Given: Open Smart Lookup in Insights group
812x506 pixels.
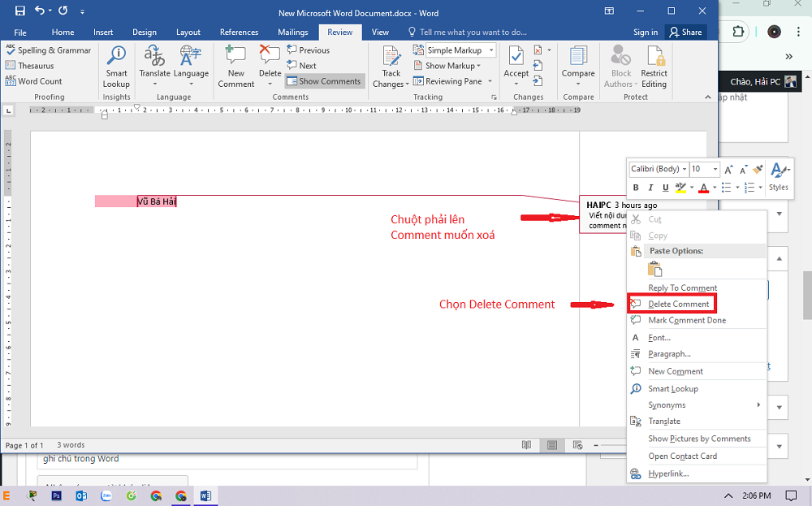Looking at the screenshot, I should 116,65.
